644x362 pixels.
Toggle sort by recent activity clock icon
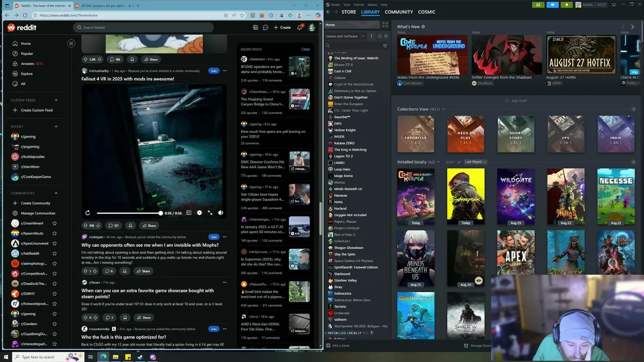coord(379,36)
